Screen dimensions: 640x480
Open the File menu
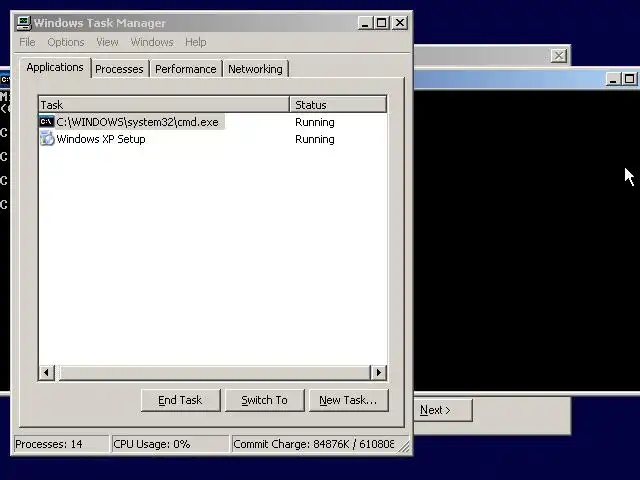pos(27,42)
